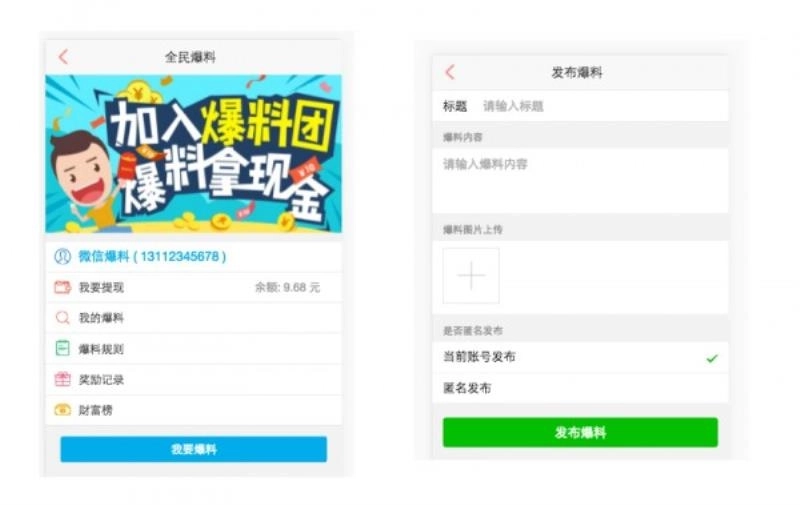Open the 爆料规则 list row
This screenshot has width=800, height=505.
[193, 349]
